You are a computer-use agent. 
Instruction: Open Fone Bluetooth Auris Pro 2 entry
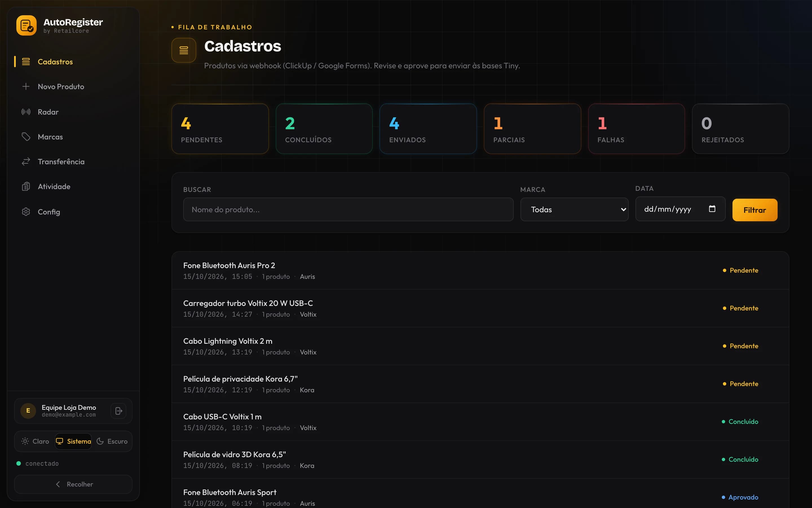coord(480,270)
